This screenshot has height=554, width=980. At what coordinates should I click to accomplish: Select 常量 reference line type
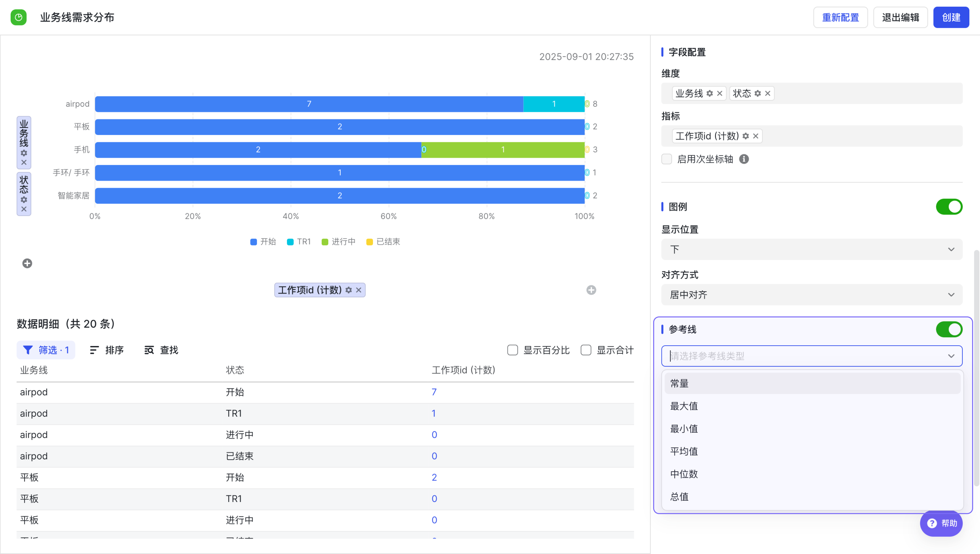pos(813,383)
